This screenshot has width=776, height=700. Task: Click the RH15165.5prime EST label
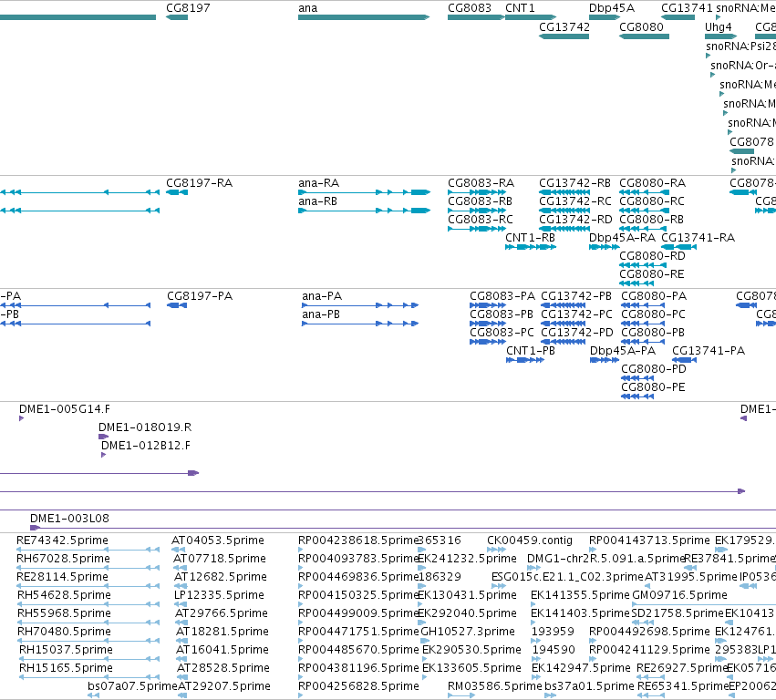click(x=67, y=668)
